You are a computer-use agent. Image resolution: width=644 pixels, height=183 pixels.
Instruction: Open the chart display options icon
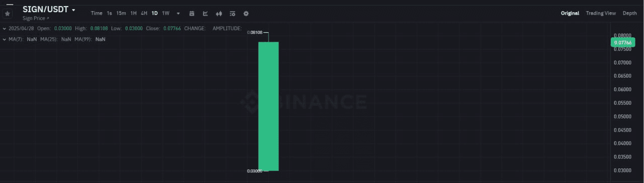(x=232, y=14)
